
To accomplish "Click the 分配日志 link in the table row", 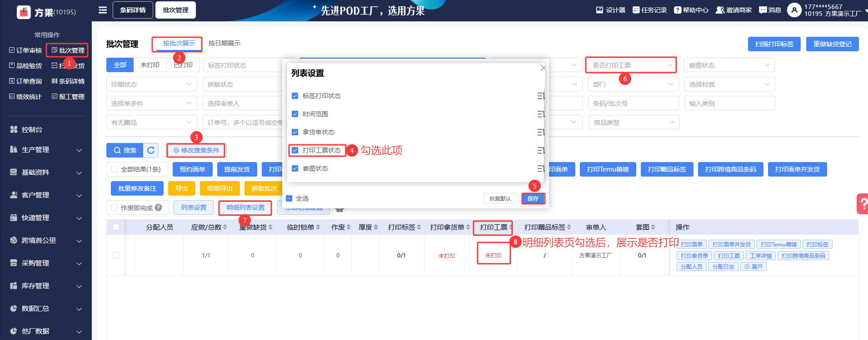I will pos(723,266).
